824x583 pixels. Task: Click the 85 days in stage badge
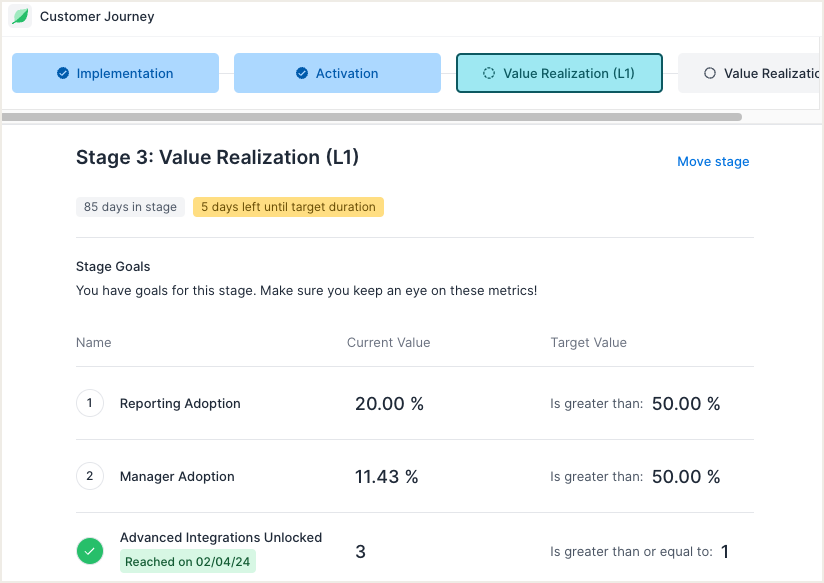tap(129, 207)
